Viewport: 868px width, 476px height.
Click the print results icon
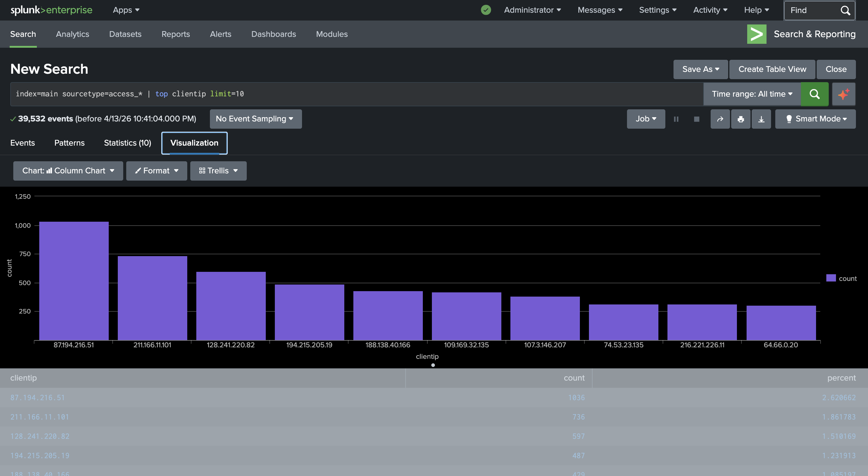(x=740, y=119)
